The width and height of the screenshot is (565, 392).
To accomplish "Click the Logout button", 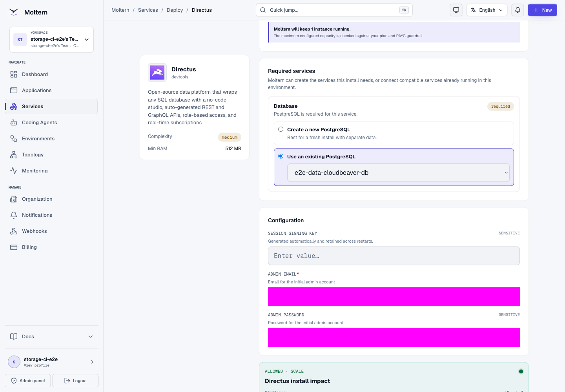I will (75, 381).
